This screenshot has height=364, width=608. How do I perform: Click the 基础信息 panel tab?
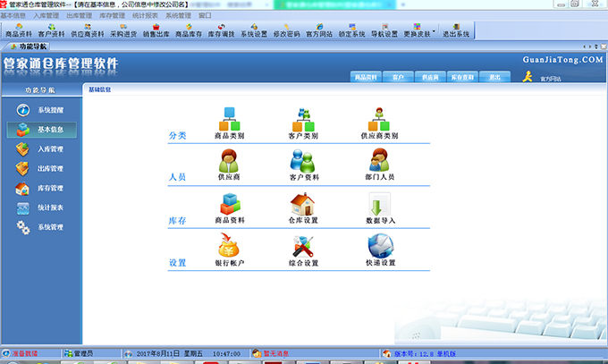[99, 89]
